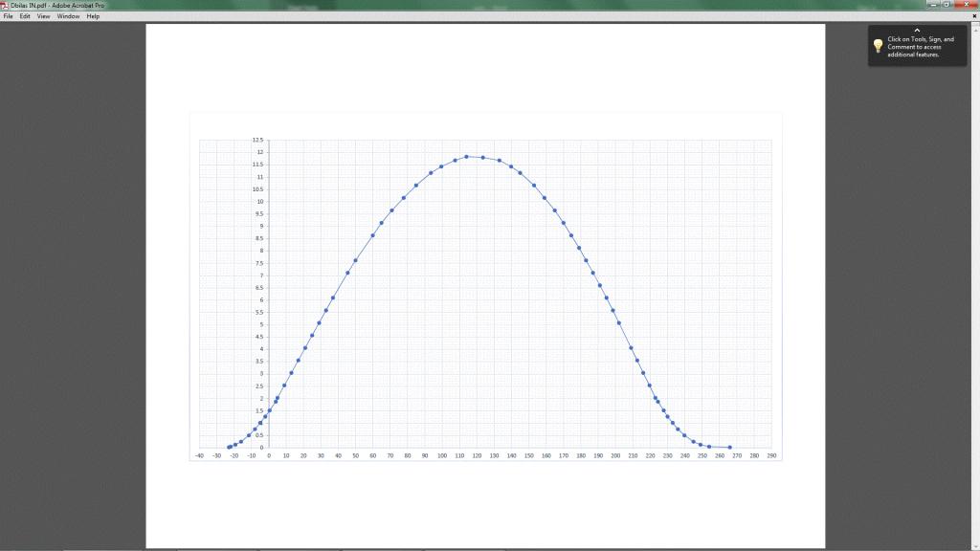Click the Acrobat PDF icon in title bar
Viewport: 980px width, 551px height.
pos(5,5)
